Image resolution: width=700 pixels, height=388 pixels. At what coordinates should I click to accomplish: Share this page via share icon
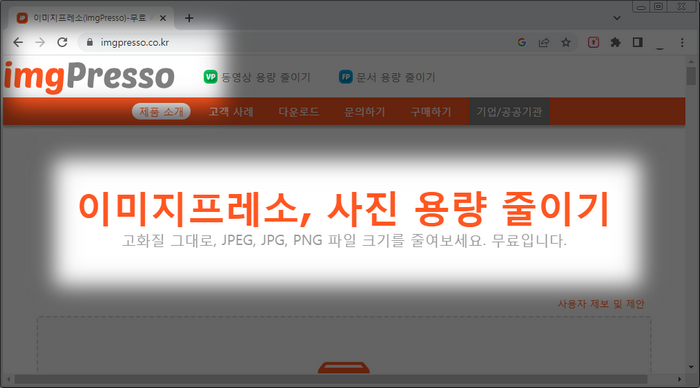point(544,42)
